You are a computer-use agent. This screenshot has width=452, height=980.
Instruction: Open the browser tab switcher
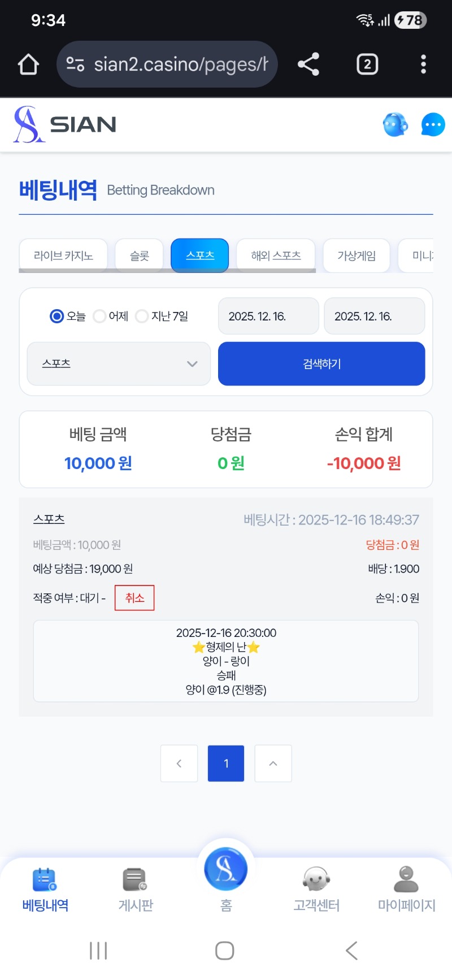pos(367,64)
